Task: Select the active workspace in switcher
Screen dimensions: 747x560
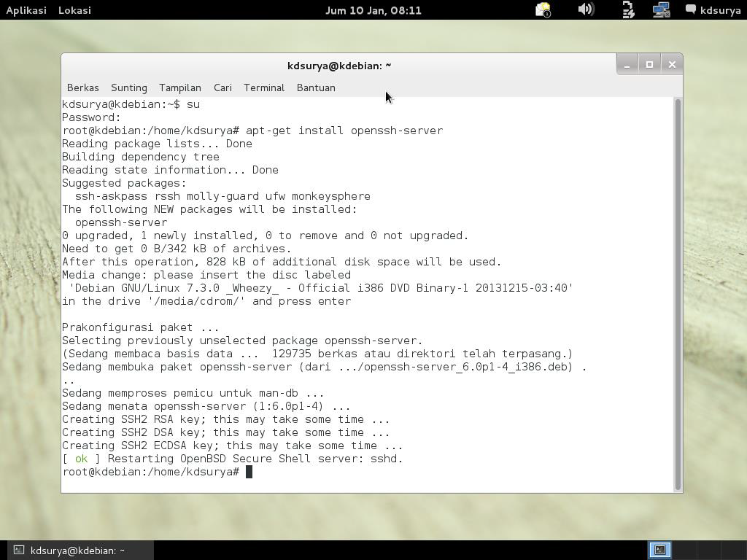Action: (x=659, y=550)
